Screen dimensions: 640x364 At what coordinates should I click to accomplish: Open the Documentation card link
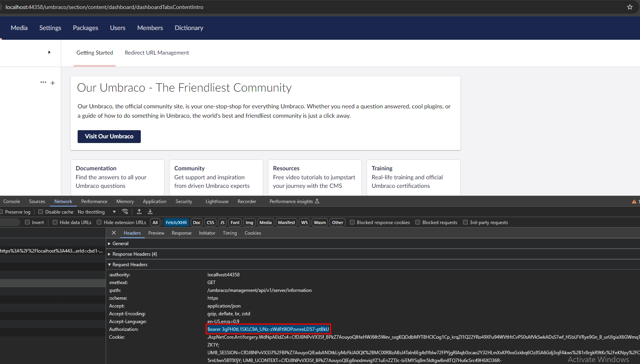96,168
